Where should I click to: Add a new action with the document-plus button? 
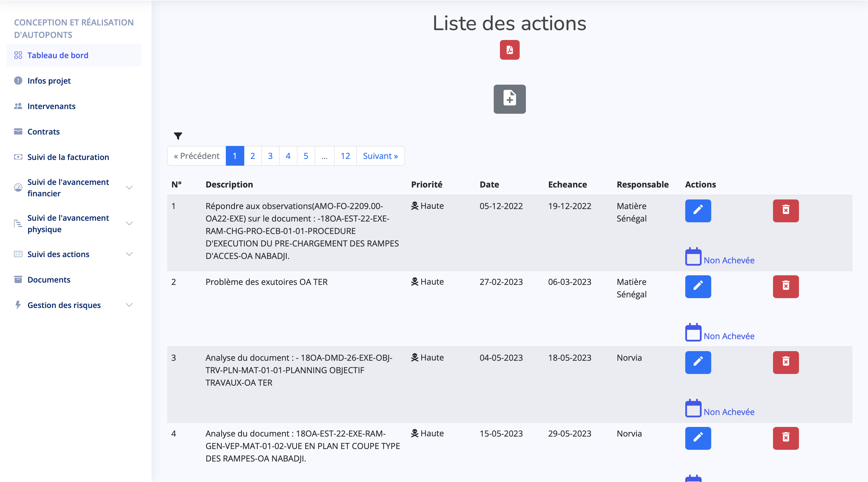click(x=510, y=99)
